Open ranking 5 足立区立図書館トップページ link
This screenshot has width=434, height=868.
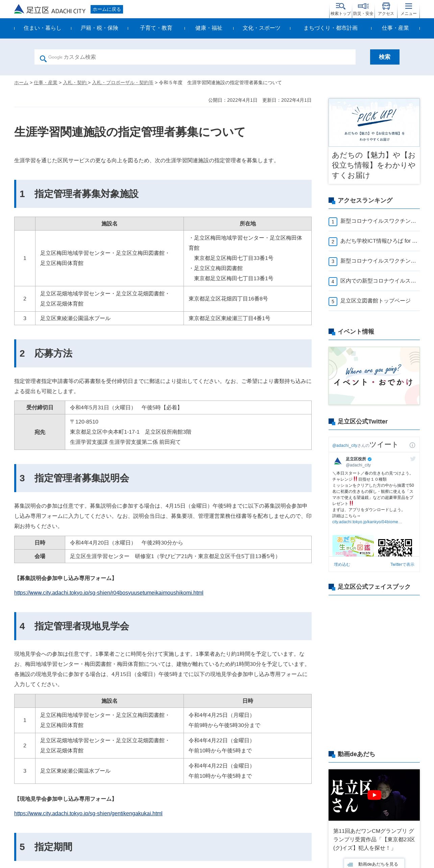point(376,301)
